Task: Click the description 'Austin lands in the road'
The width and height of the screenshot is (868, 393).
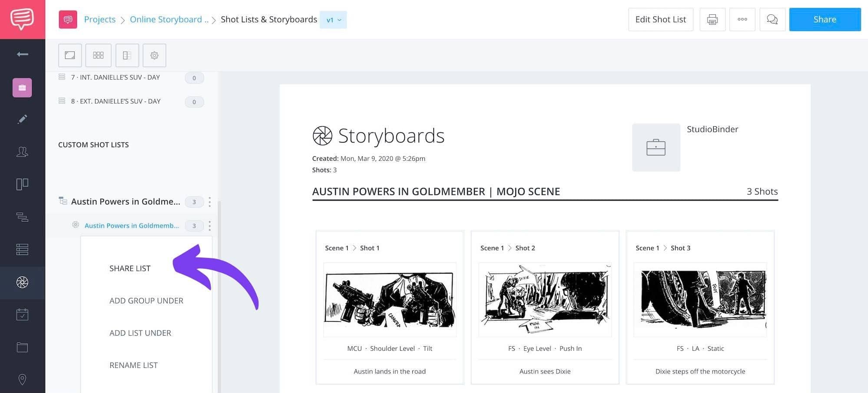Action: click(390, 371)
